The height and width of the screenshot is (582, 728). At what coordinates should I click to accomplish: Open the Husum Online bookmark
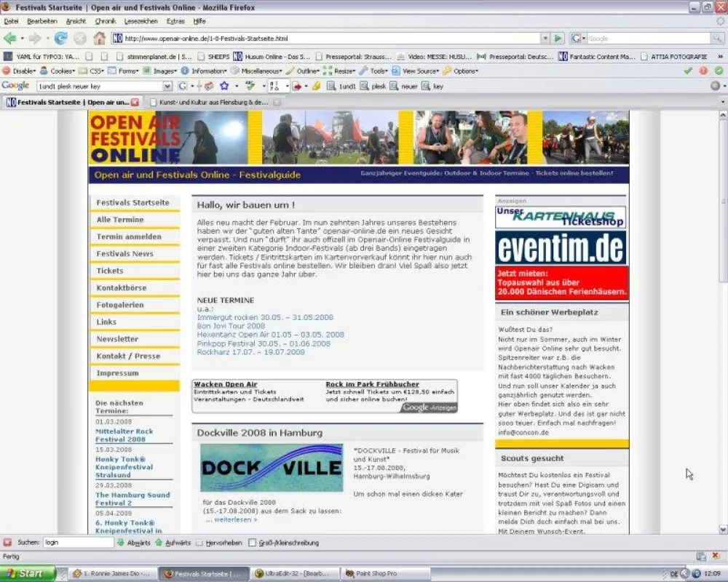272,57
